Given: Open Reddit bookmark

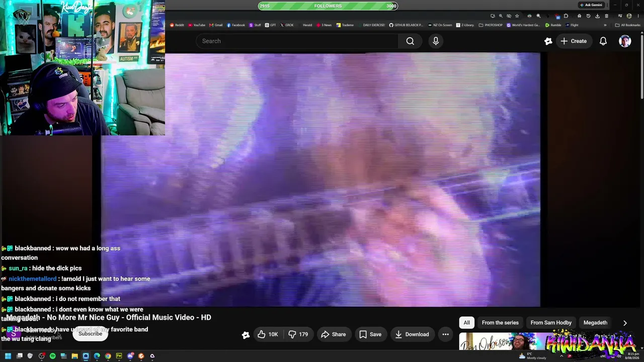Looking at the screenshot, I should click(177, 25).
